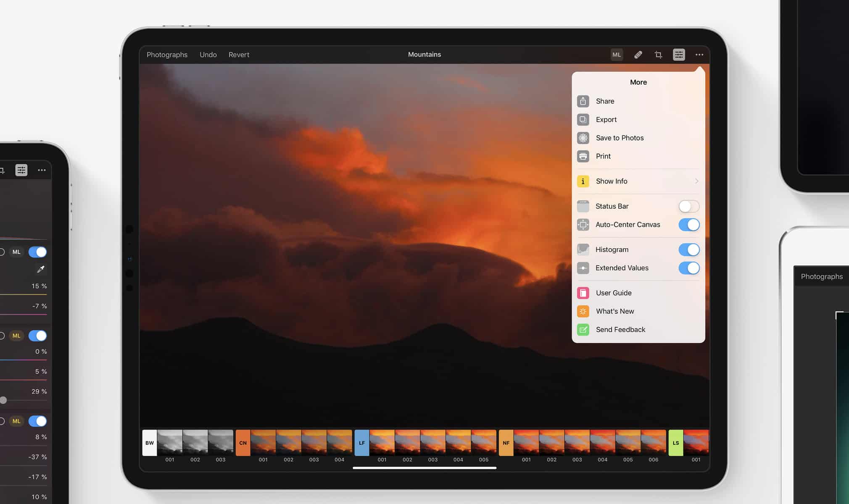Select the Repair bandage tool
Screen dimensions: 849x504
(638, 55)
